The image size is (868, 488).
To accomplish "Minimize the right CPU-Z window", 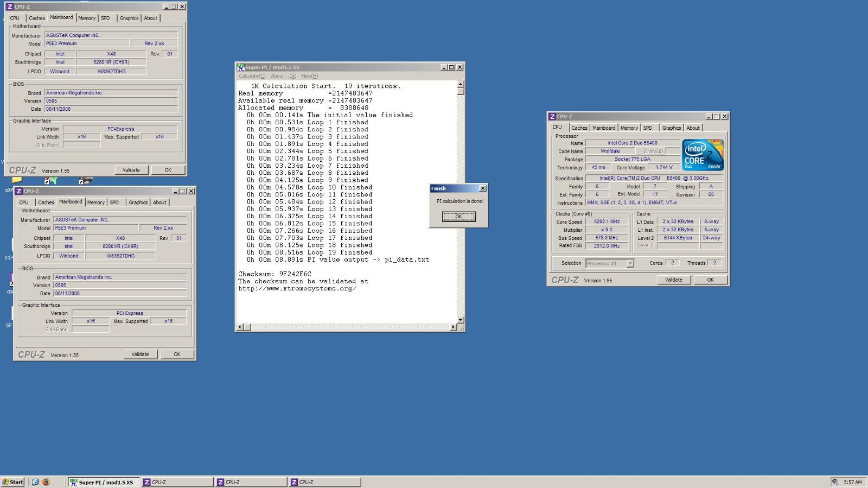I will [x=709, y=117].
